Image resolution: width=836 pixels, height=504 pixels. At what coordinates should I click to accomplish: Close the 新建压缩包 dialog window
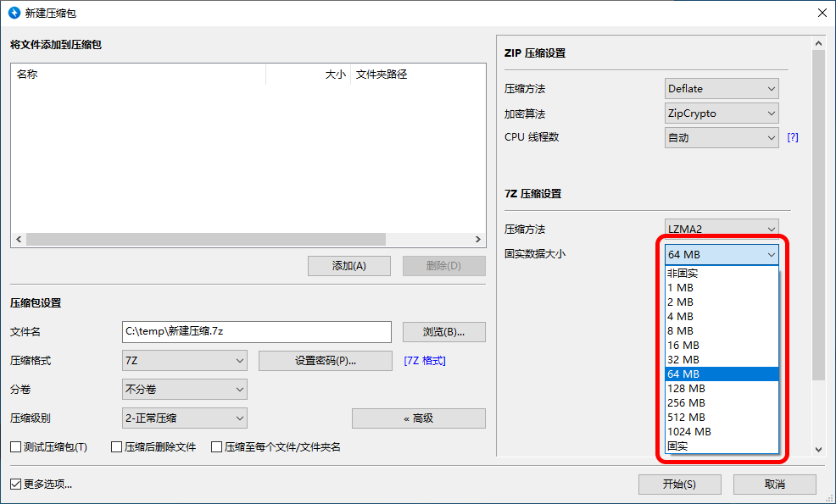pyautogui.click(x=822, y=13)
